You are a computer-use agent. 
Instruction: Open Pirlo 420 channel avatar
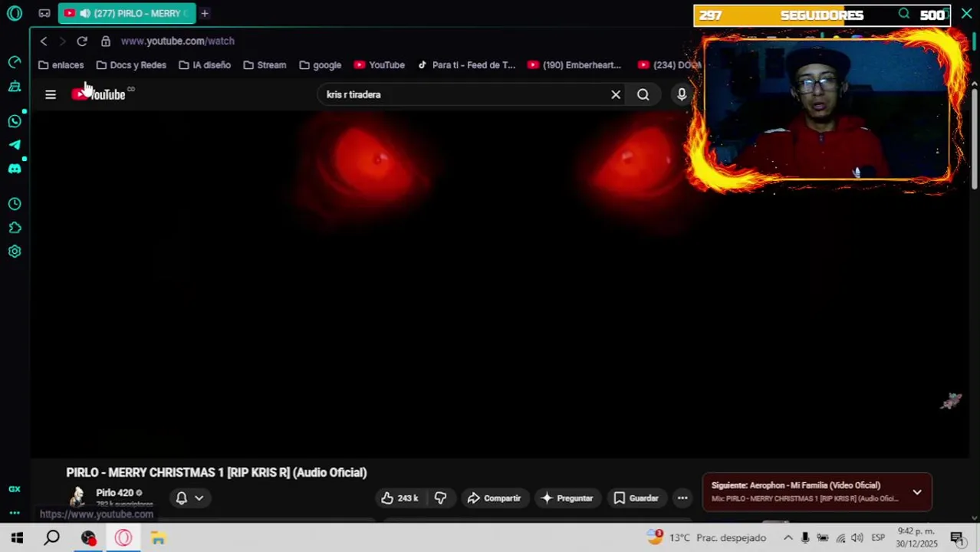(77, 498)
